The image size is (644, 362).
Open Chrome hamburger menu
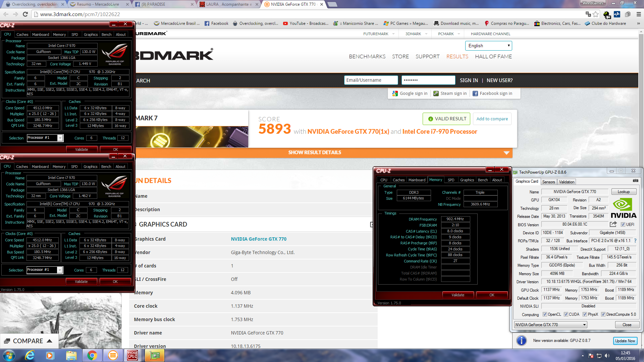pos(639,14)
